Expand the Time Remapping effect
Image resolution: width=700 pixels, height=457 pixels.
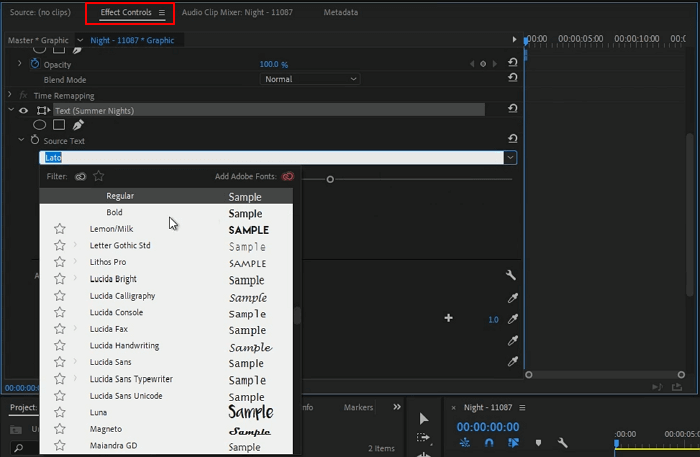[x=9, y=95]
